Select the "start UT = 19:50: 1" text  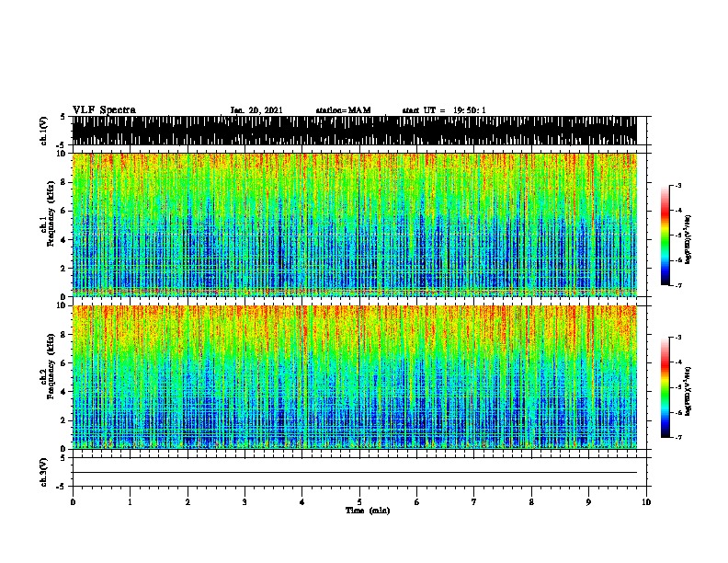444,110
